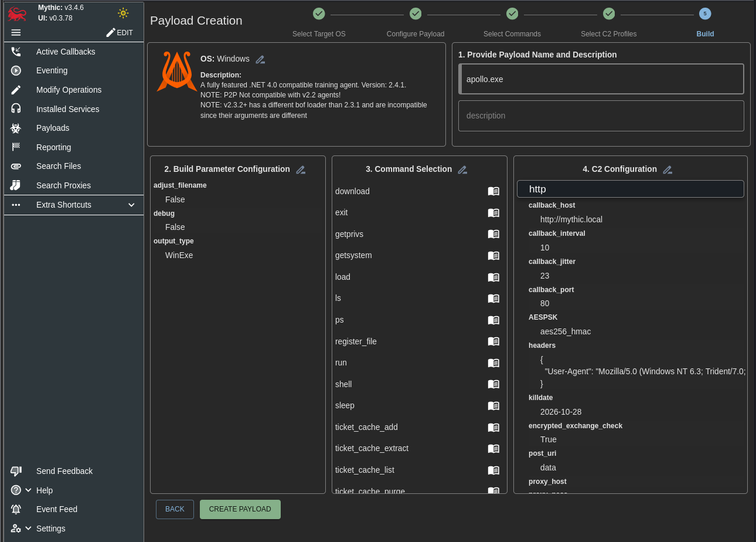
Task: Open documentation icon for the download command
Action: coord(493,191)
